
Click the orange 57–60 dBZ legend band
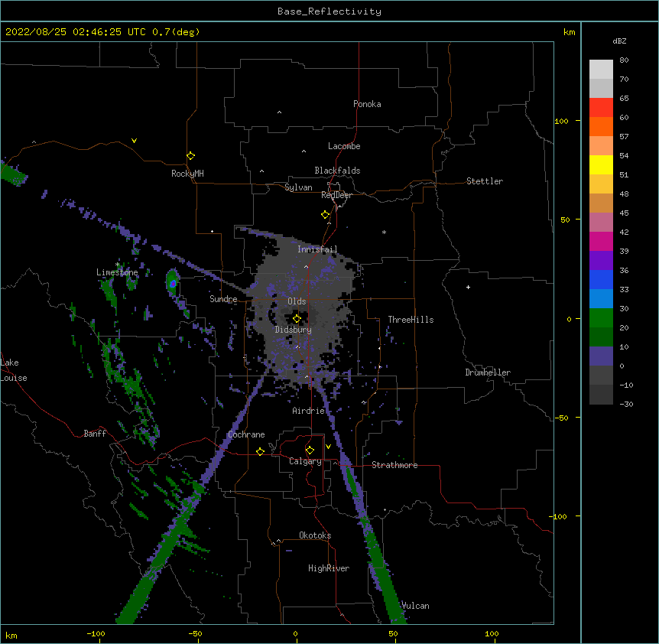tap(601, 126)
